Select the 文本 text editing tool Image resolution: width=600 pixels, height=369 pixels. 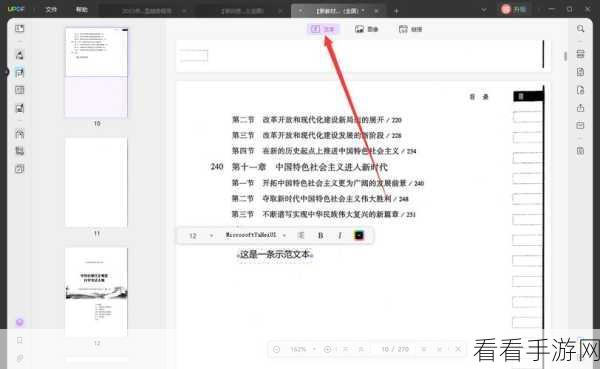click(x=323, y=29)
